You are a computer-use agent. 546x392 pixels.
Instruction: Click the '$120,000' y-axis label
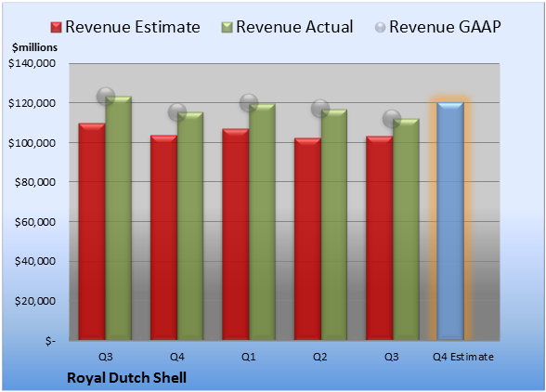[32, 103]
